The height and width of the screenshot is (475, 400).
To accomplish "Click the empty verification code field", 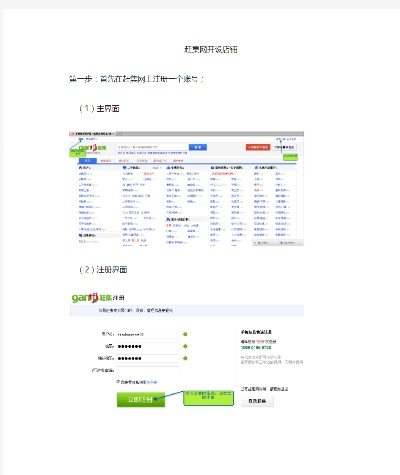I will coord(147,370).
